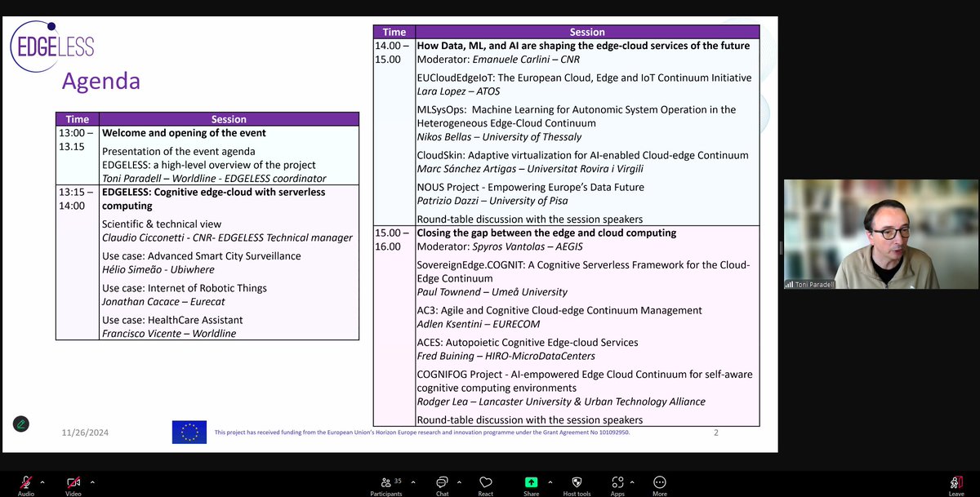Click the green Share screen button
The width and height of the screenshot is (980, 497).
click(x=531, y=485)
